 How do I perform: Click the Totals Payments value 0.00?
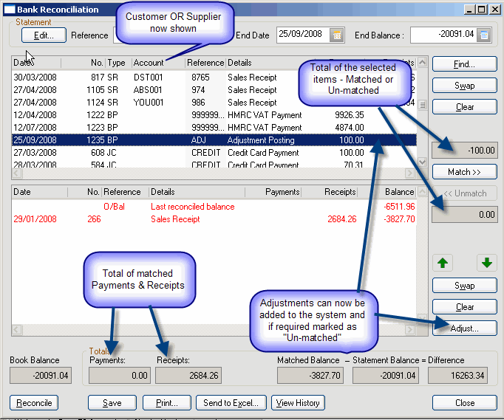click(x=120, y=376)
